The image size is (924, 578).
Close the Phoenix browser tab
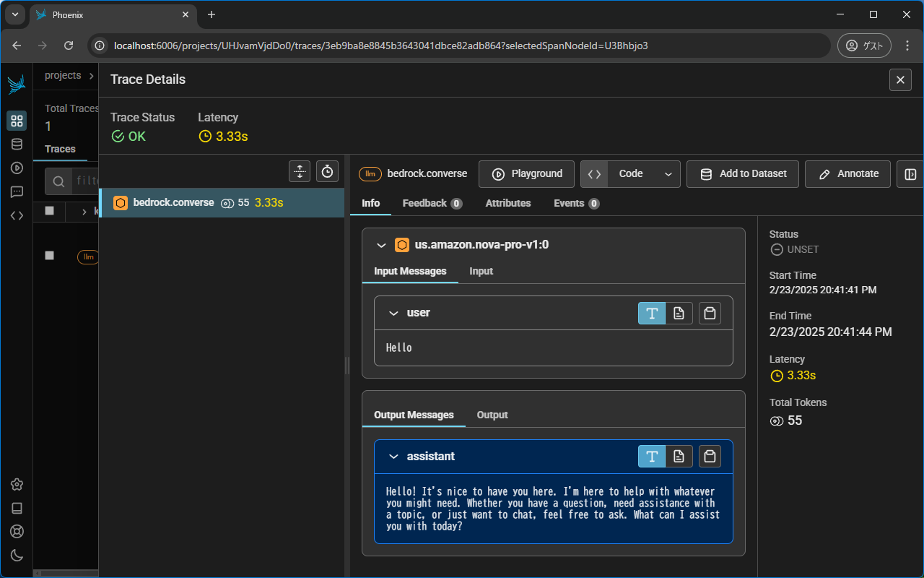[x=186, y=14]
